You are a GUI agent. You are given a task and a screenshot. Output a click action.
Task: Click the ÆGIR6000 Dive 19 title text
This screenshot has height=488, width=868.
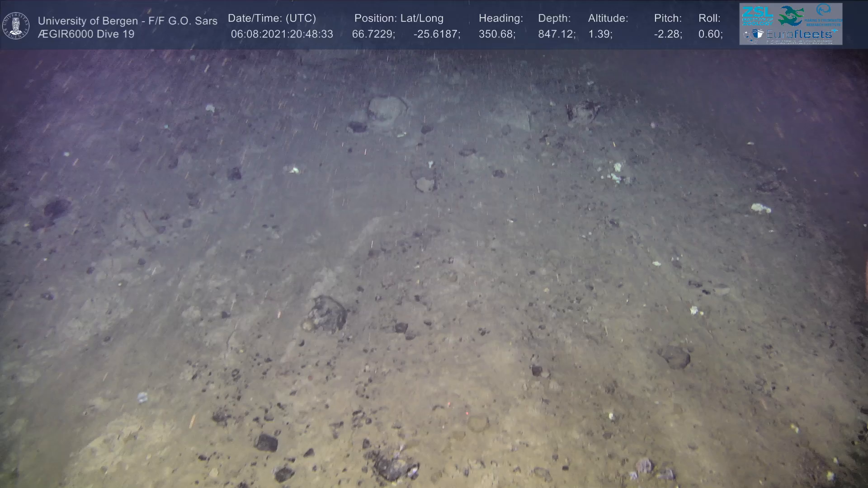tap(86, 34)
